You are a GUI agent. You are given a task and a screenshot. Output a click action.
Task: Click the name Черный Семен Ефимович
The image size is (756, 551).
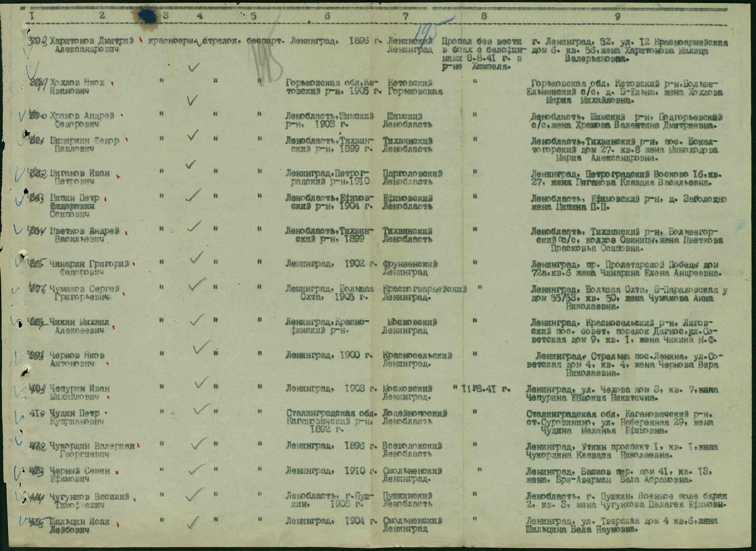tap(80, 474)
